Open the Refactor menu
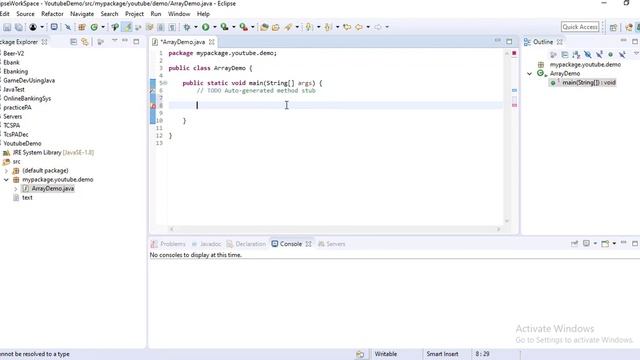Image resolution: width=640 pixels, height=360 pixels. [x=52, y=14]
